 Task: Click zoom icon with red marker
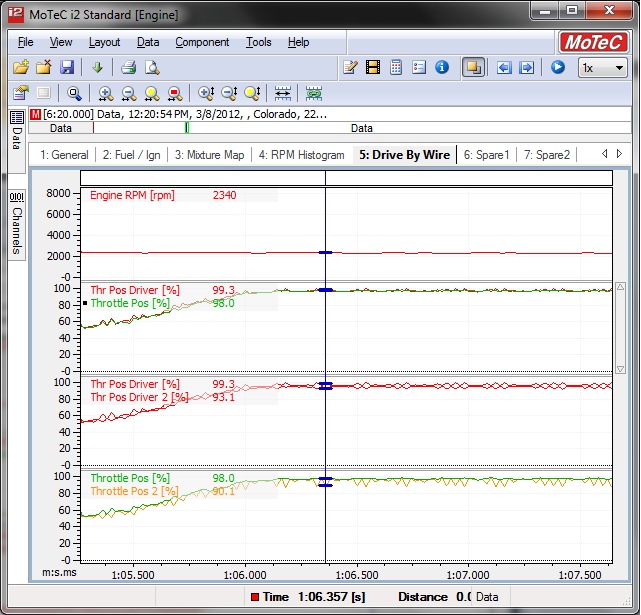coord(175,94)
